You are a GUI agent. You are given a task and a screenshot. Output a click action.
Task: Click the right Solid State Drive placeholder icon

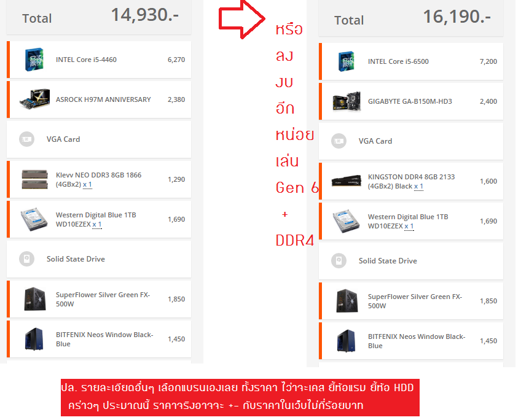[339, 260]
